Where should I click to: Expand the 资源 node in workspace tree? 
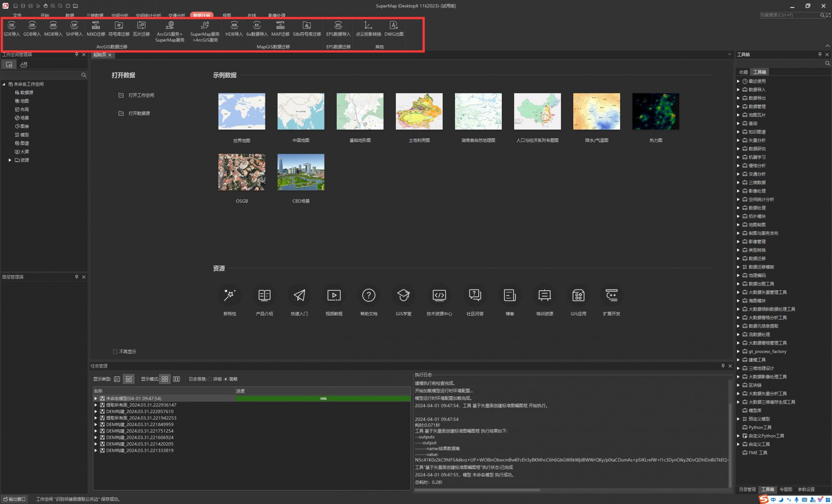tap(10, 160)
